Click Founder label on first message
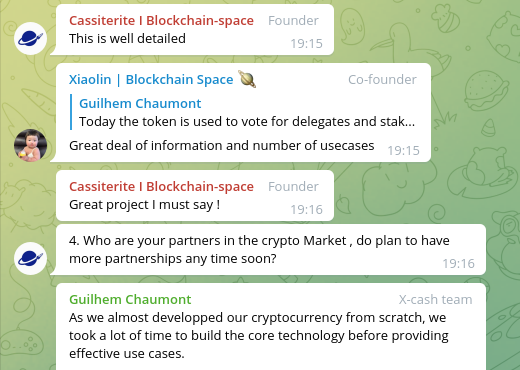This screenshot has width=520, height=370. pyautogui.click(x=293, y=21)
